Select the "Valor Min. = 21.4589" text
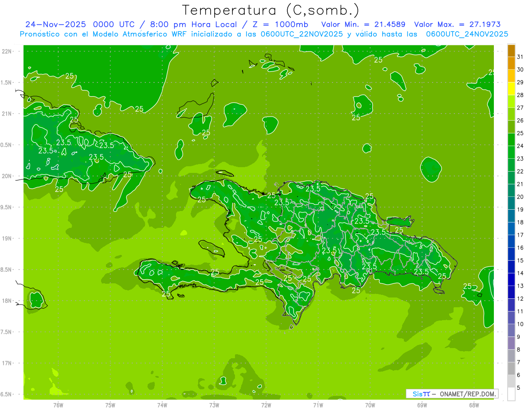Image resolution: width=532 pixels, height=411 pixels. coord(364,24)
